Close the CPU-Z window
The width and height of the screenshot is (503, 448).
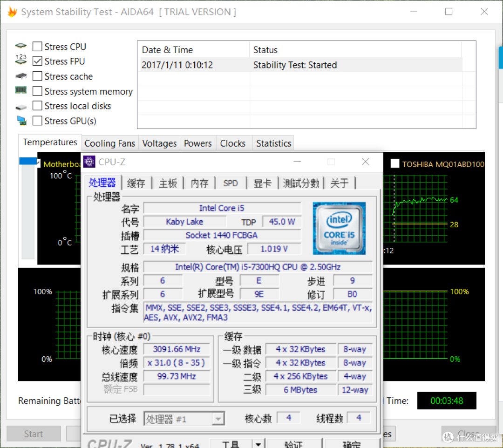point(366,162)
